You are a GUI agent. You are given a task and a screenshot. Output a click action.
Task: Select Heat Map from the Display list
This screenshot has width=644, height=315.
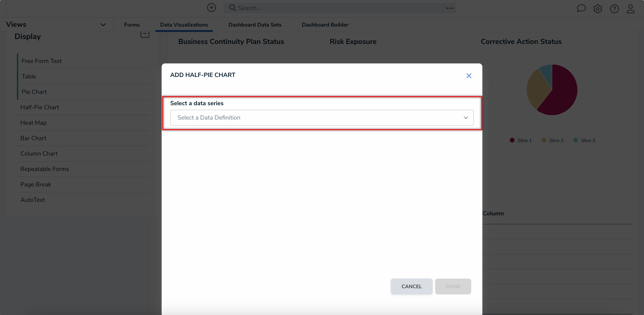pyautogui.click(x=33, y=123)
